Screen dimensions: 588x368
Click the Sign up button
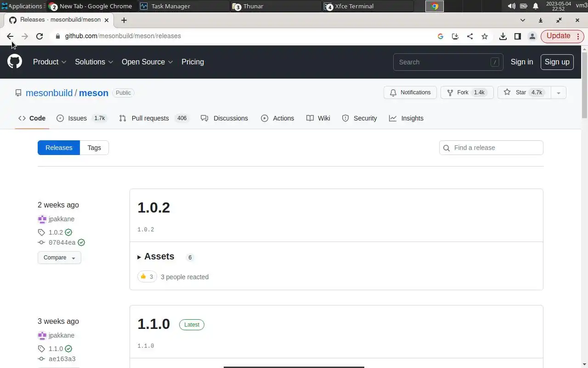click(557, 62)
